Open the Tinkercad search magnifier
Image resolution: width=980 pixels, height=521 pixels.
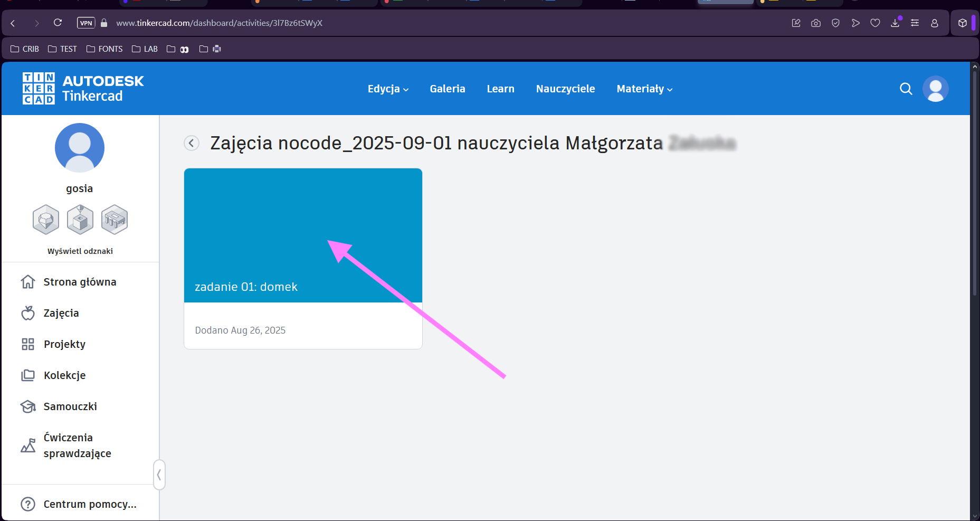906,89
